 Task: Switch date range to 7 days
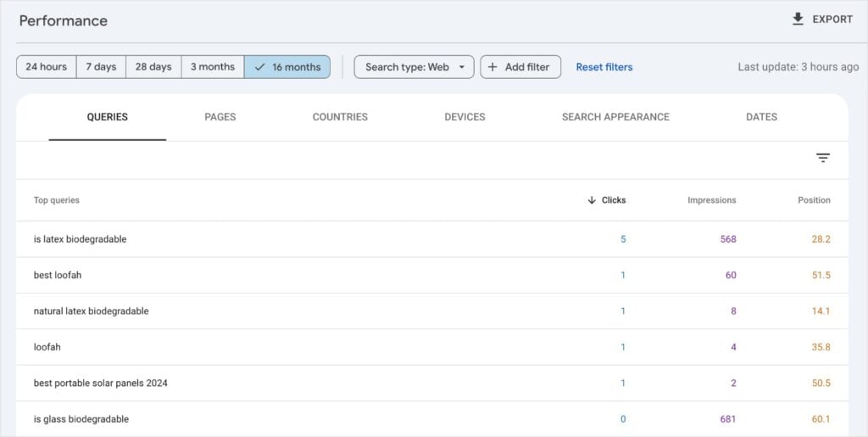[x=101, y=67]
